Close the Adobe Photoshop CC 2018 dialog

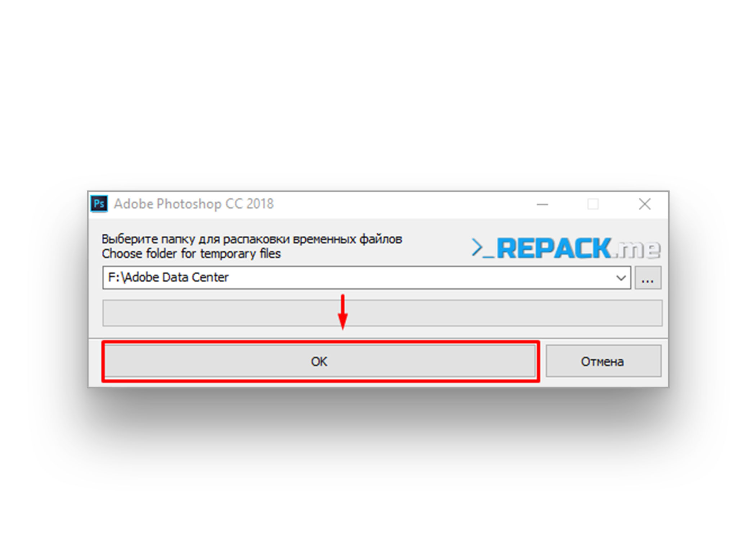(644, 204)
